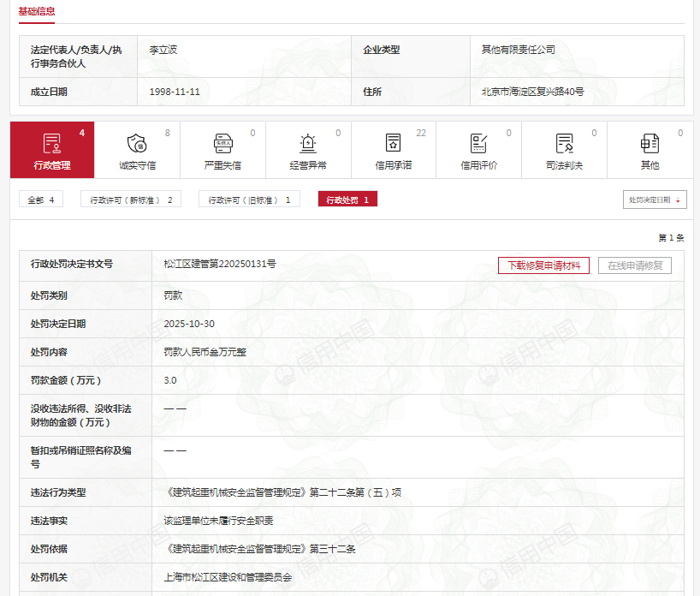Open the 处罚决定日期 sort dropdown

[x=655, y=200]
